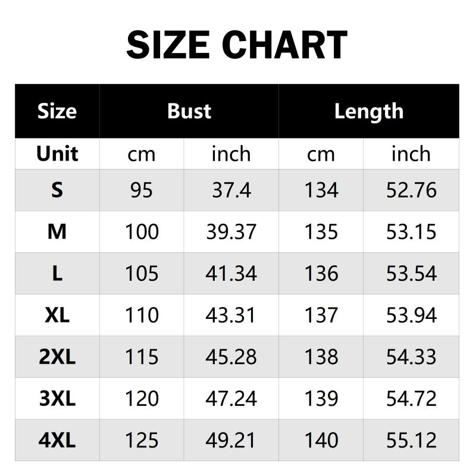Click the 55.12 length inch cell
Image resolution: width=476 pixels, height=476 pixels.
click(x=411, y=440)
